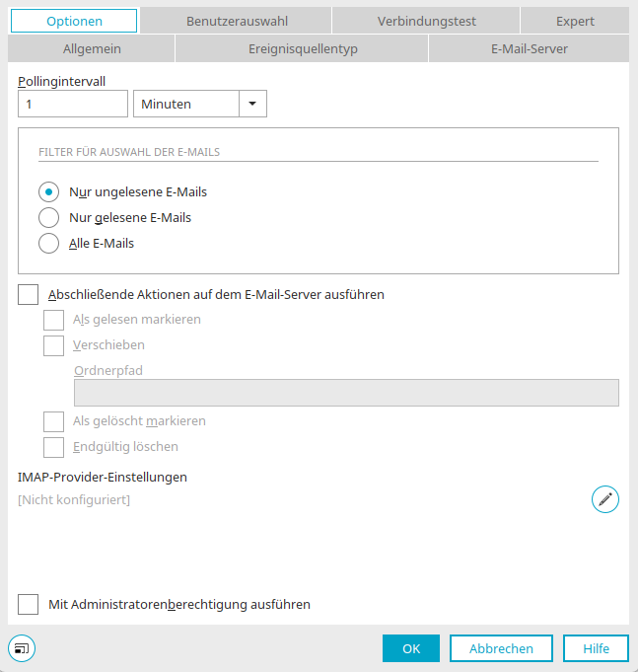This screenshot has height=672, width=638.
Task: Edit IMAP-Provider-Einstellungen with the pencil icon
Action: click(x=605, y=499)
